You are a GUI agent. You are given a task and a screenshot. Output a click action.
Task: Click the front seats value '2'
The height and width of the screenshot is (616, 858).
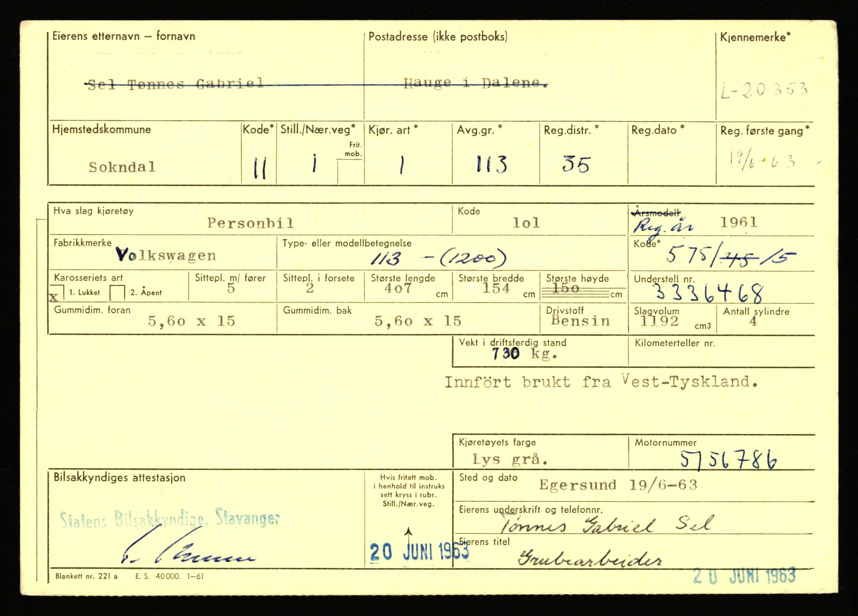pyautogui.click(x=310, y=288)
